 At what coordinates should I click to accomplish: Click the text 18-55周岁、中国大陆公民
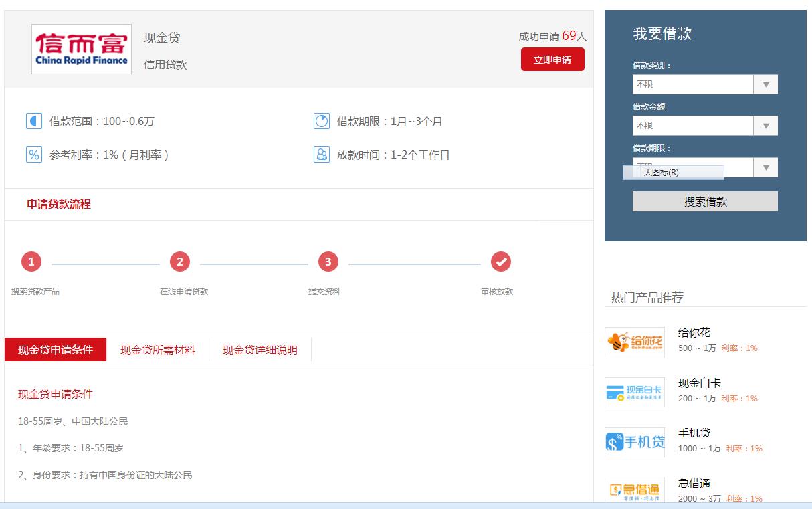[73, 421]
